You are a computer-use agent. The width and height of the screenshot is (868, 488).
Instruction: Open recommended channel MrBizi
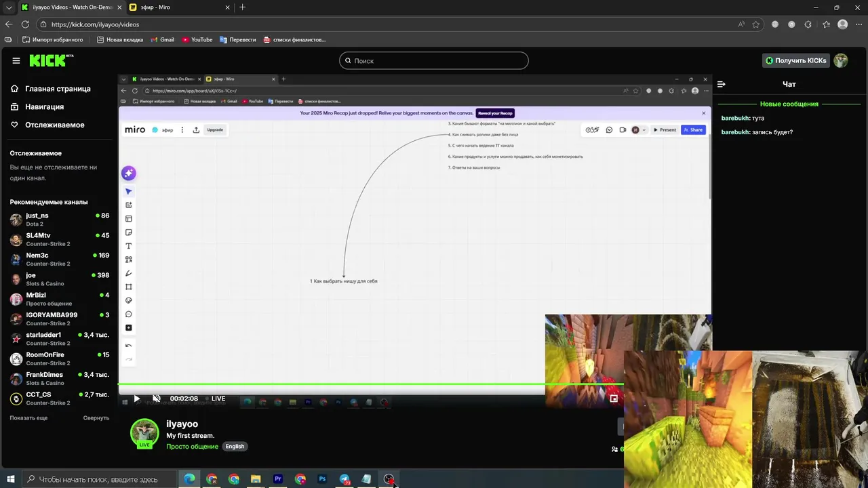(x=60, y=300)
